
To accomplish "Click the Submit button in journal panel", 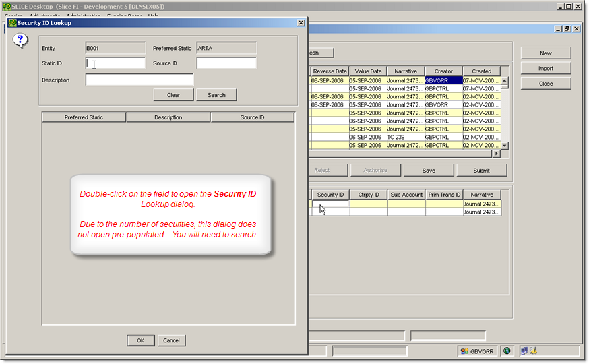I will (x=481, y=170).
